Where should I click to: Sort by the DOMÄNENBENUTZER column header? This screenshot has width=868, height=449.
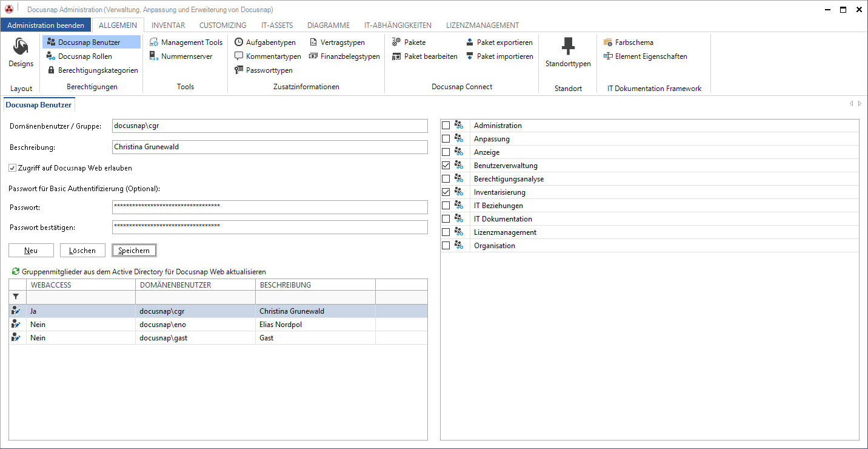coord(195,285)
